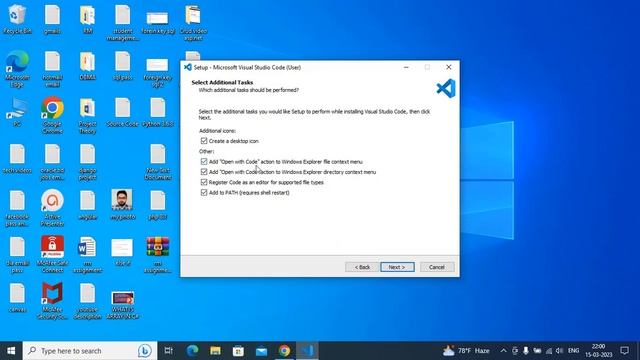Viewport: 640px width, 360px height.
Task: Minimize the Setup window
Action: tap(406, 67)
